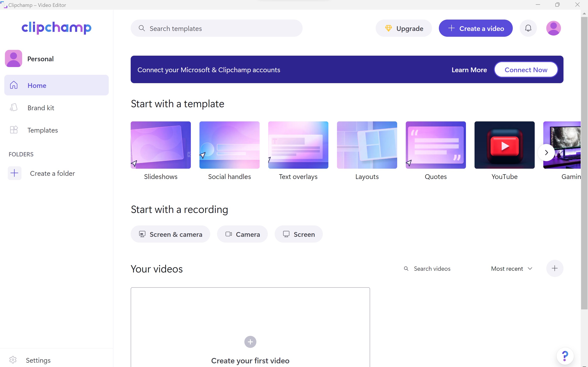Open the Most recent sort dropdown

[x=511, y=268]
